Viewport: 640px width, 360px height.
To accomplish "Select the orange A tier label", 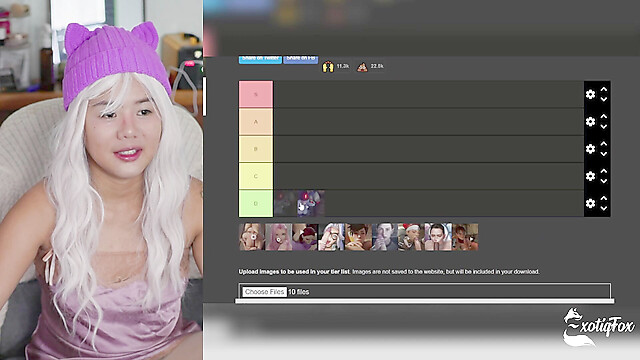I will (x=256, y=122).
